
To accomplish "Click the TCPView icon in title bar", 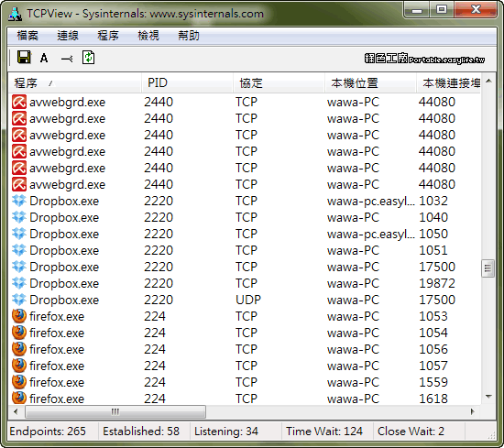I will pos(15,14).
